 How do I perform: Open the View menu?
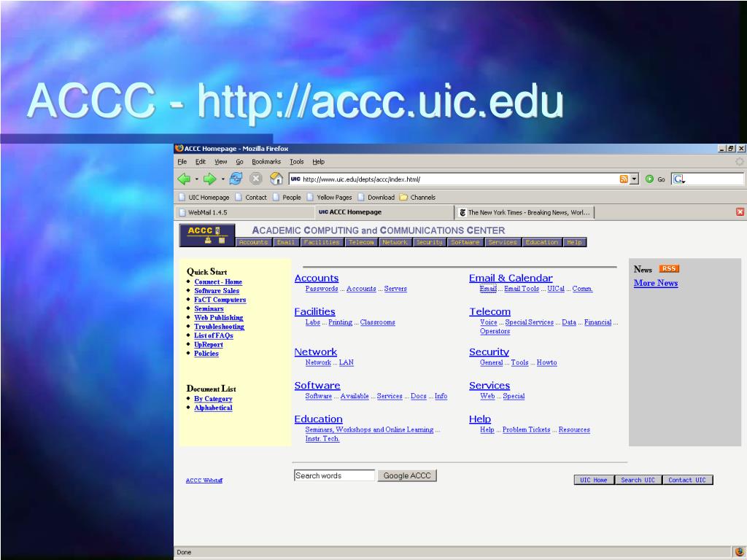[x=220, y=162]
